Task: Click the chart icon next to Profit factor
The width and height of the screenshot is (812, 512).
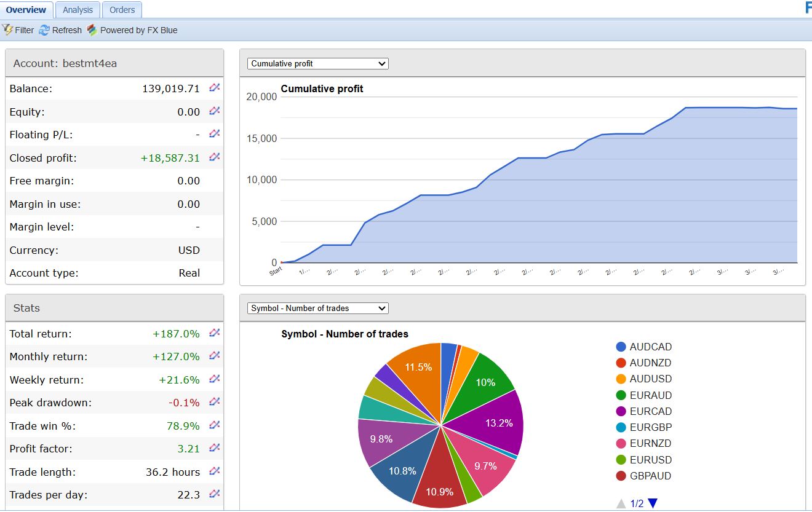Action: point(214,449)
